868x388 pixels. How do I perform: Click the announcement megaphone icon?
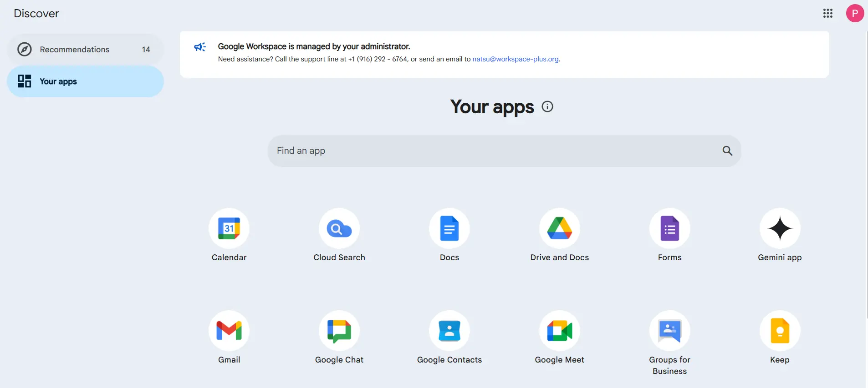[x=200, y=47]
